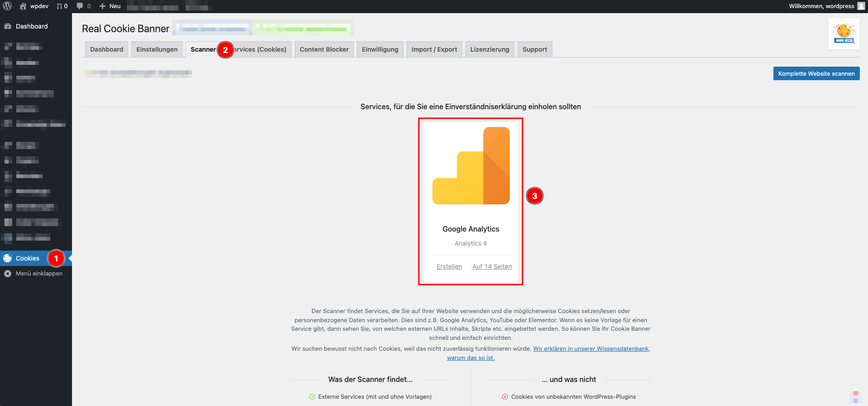Switch to the Einstellungen tab

pyautogui.click(x=157, y=49)
